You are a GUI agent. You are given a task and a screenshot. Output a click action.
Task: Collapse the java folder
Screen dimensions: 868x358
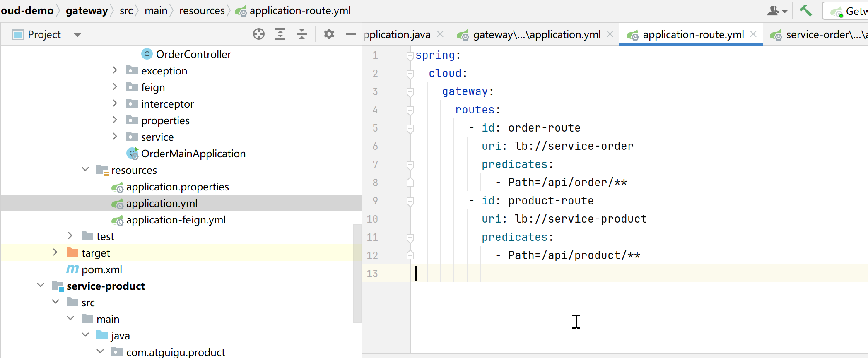coord(85,335)
